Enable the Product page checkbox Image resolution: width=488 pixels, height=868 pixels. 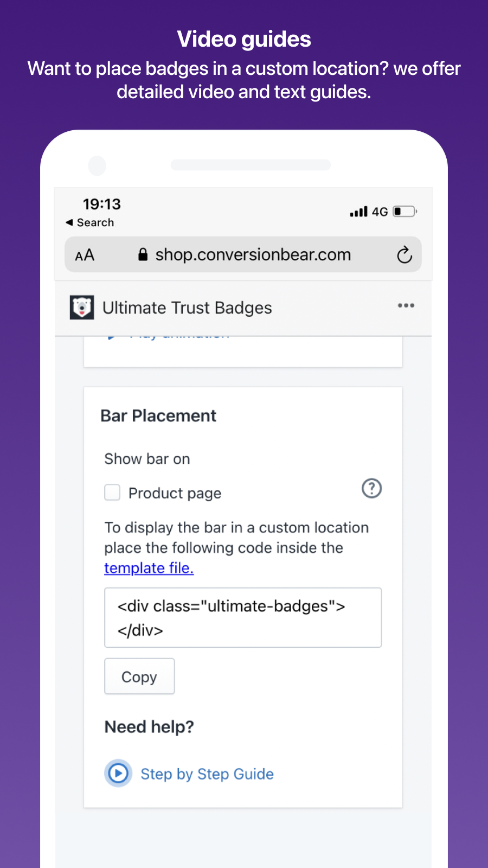coord(112,493)
